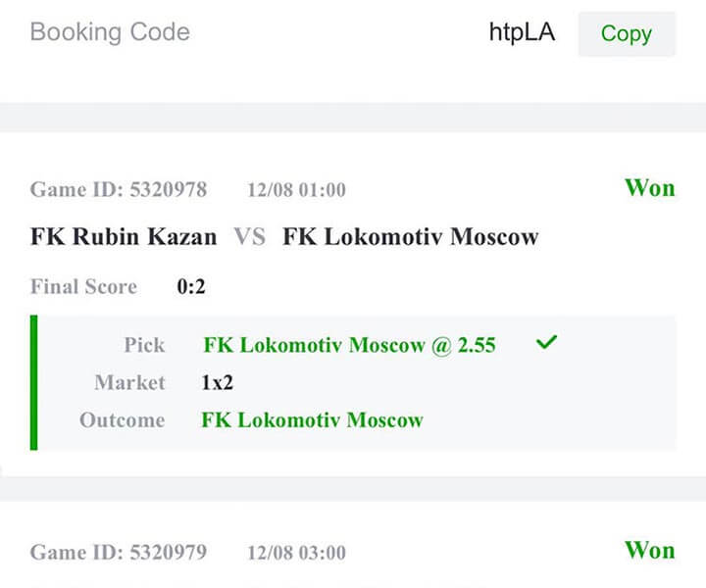This screenshot has height=588, width=706.
Task: Select the pick FK Lokomotiv Moscow @ 2.55
Action: [x=349, y=345]
